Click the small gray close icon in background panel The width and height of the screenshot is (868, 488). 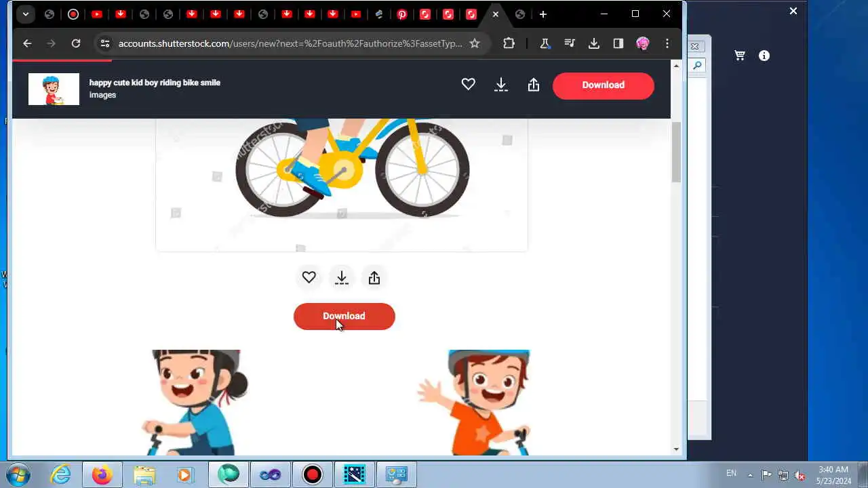tap(695, 47)
